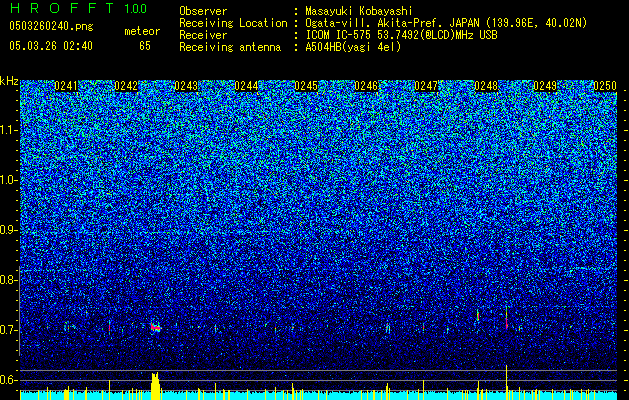Screen dimensions: 629x400
Task: Click the 0243 time marker
Action: 186,86
